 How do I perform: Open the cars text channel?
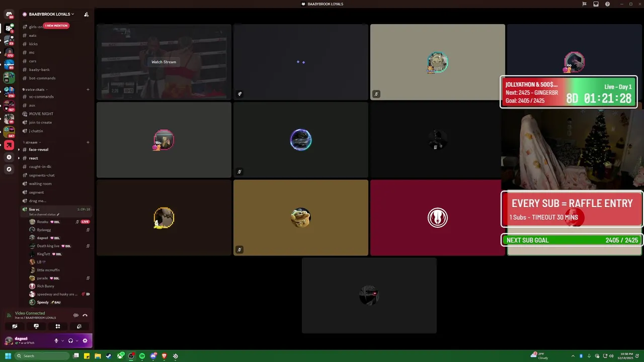click(x=55, y=61)
